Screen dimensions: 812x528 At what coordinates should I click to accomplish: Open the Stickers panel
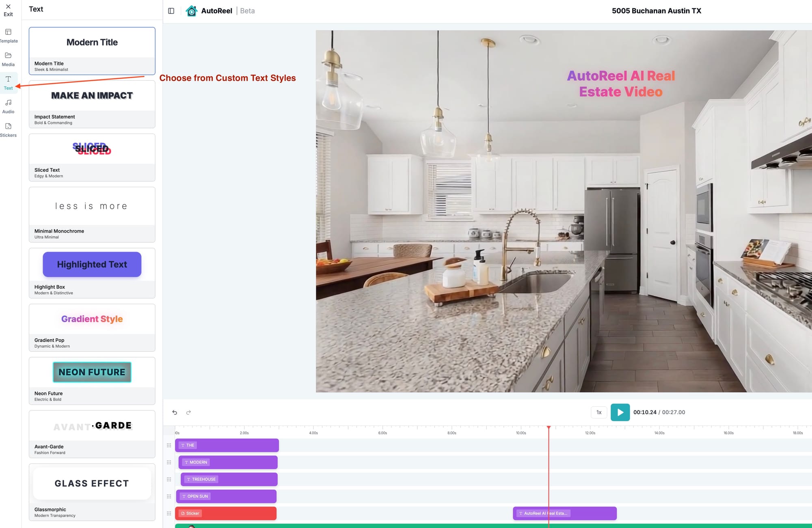8,129
